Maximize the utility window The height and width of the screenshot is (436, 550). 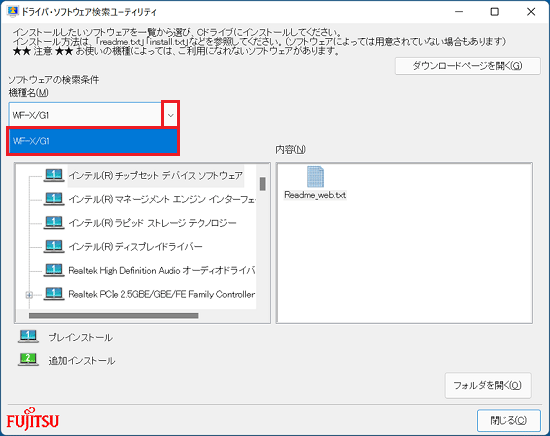pos(495,12)
